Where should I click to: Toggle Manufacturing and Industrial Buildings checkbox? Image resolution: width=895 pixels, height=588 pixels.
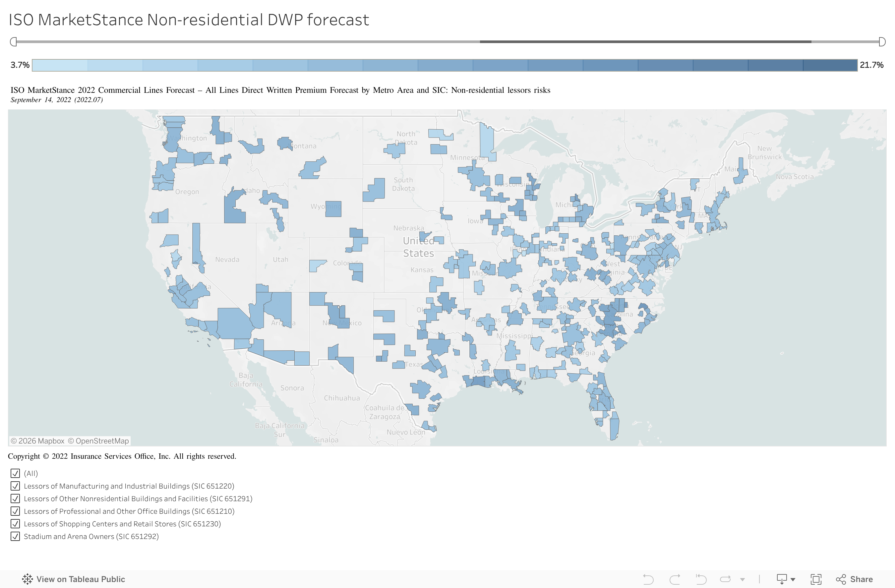click(15, 486)
